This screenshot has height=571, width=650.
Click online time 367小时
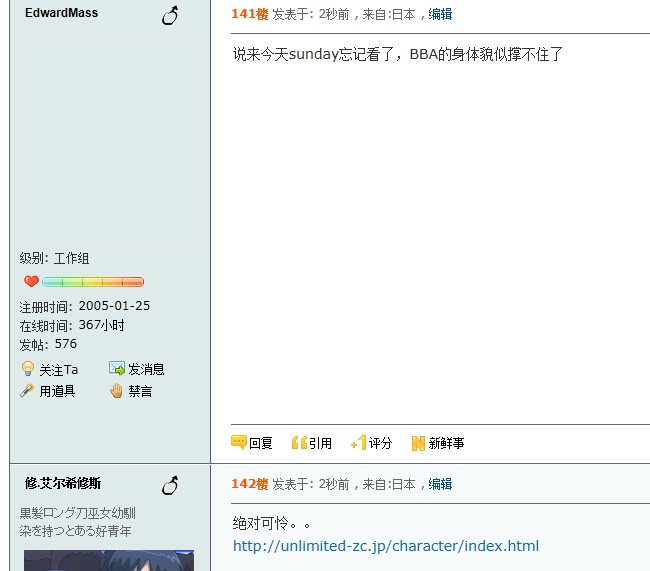[102, 325]
